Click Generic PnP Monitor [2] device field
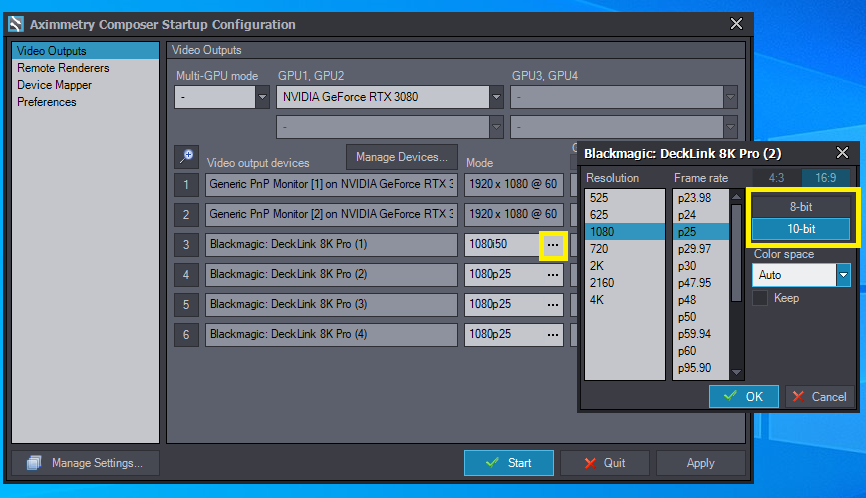The height and width of the screenshot is (498, 866). pos(331,214)
